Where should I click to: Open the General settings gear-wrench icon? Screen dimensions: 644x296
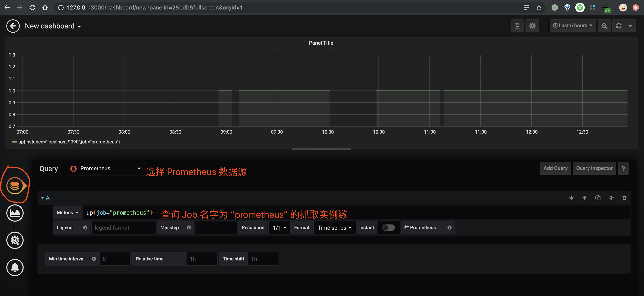tap(15, 240)
